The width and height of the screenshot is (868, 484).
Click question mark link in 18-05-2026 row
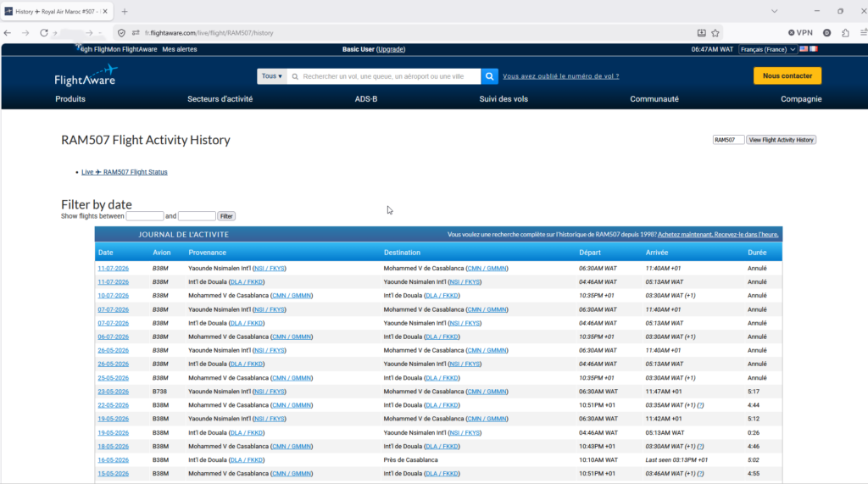pyautogui.click(x=700, y=447)
